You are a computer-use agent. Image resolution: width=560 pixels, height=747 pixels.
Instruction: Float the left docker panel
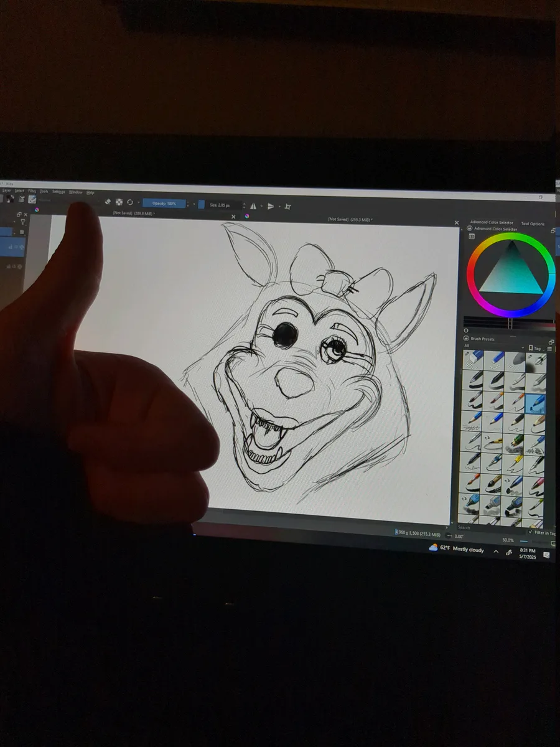(19, 214)
